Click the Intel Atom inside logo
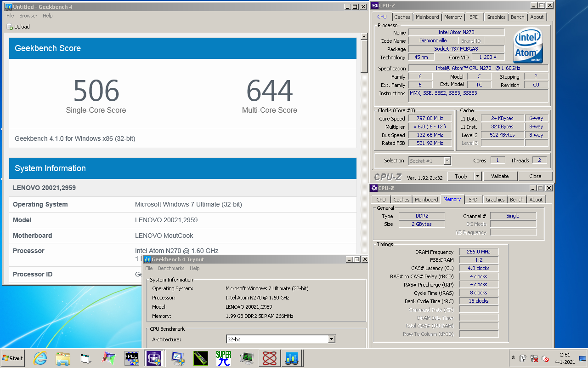The height and width of the screenshot is (368, 588). (x=527, y=46)
